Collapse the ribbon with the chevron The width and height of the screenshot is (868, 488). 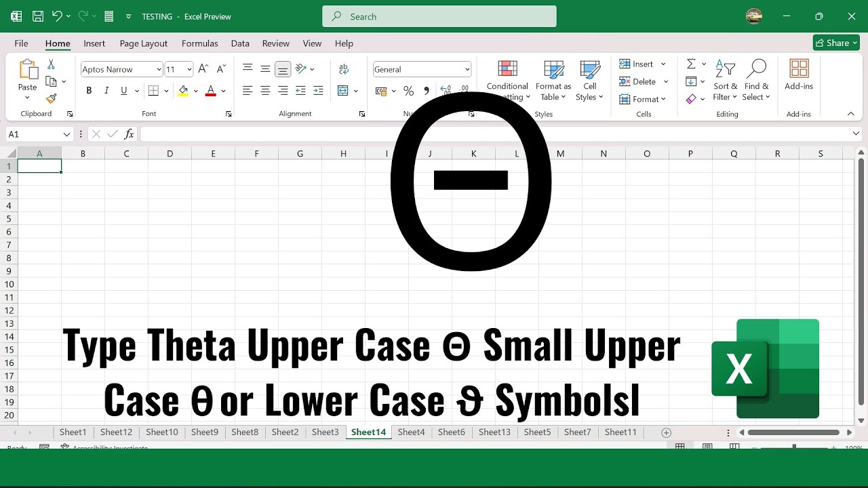point(851,114)
